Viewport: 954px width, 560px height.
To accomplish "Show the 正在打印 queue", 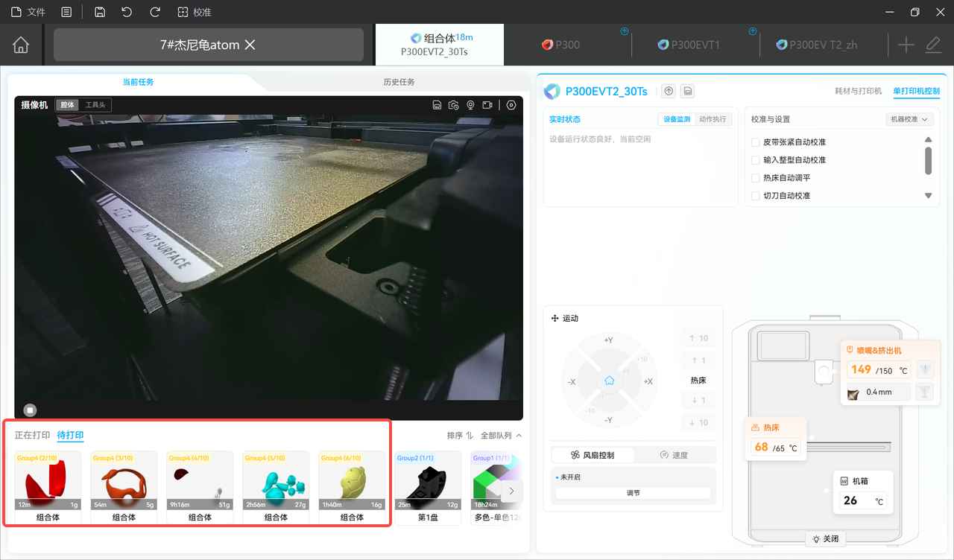I will 33,436.
